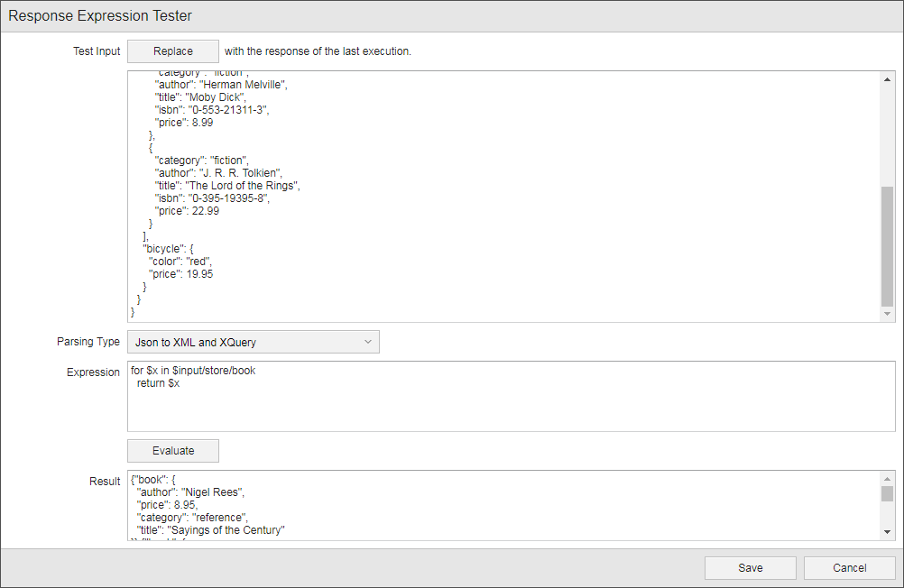
Task: Click the Result scrollbar down arrow
Action: pos(886,531)
